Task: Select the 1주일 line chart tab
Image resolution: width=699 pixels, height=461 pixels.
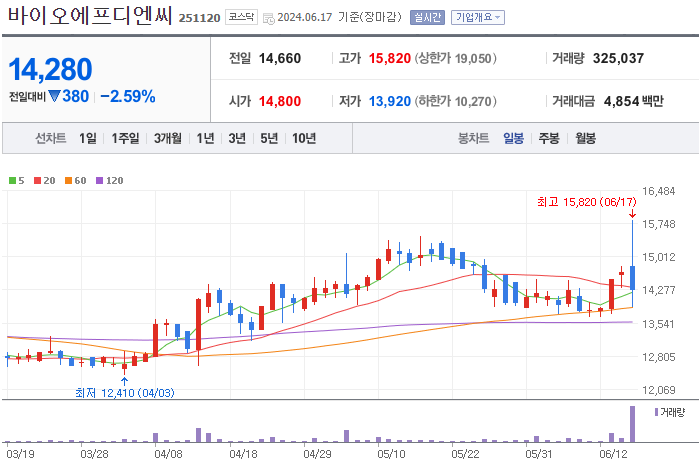Action: coord(125,138)
